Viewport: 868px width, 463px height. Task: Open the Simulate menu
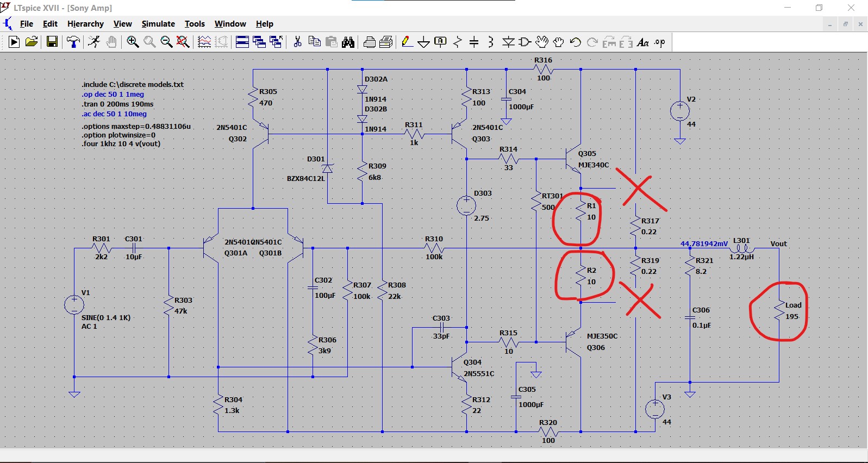(x=158, y=24)
